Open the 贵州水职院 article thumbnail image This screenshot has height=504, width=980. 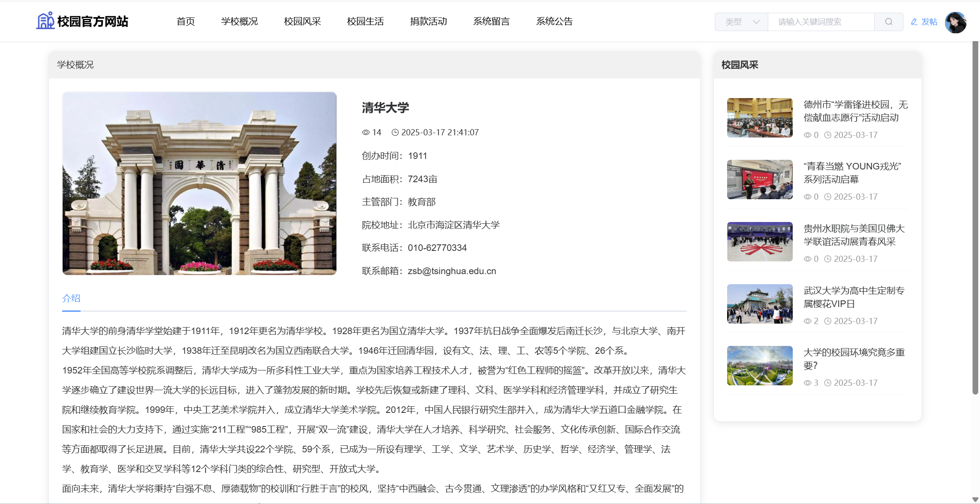pos(759,242)
